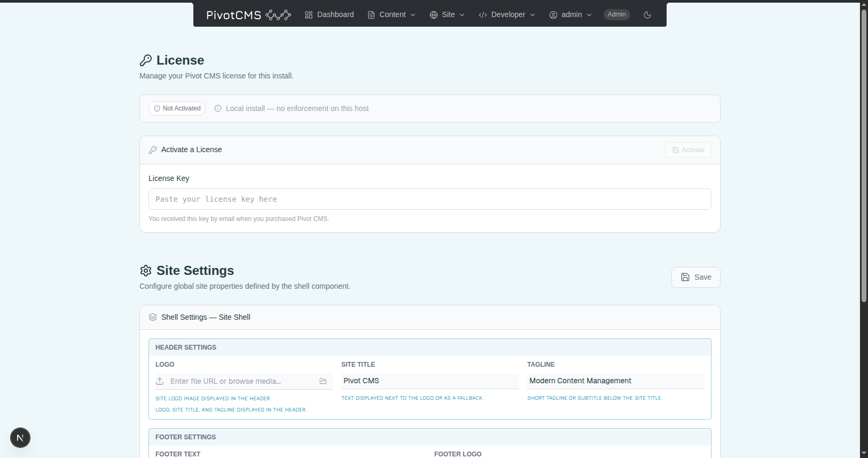868x458 pixels.
Task: Click the page vertical scrollbar
Action: click(864, 155)
